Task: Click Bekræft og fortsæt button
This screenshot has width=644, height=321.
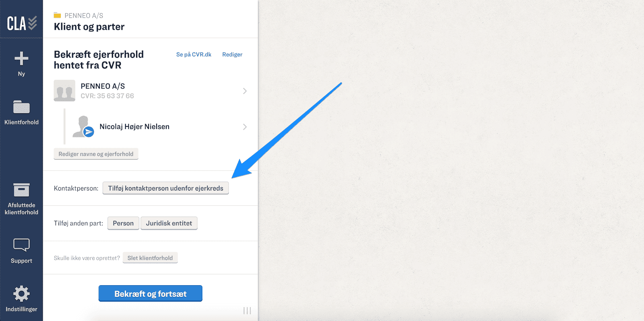Action: tap(151, 294)
